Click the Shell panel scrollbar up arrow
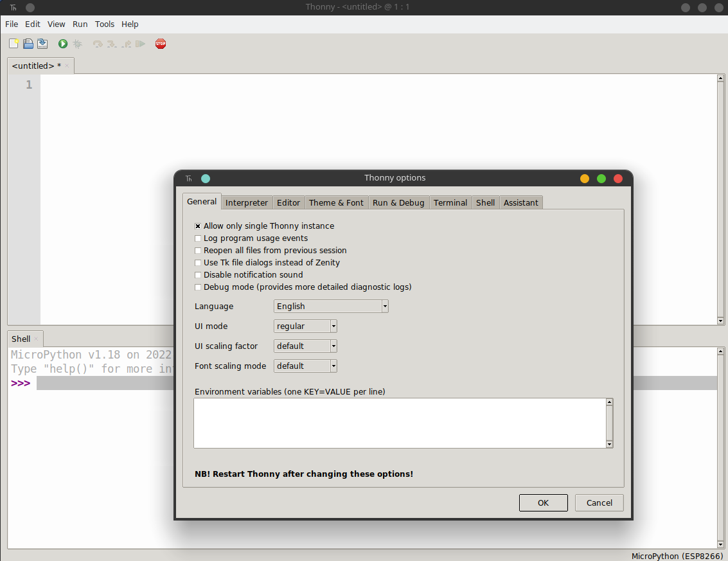Image resolution: width=728 pixels, height=561 pixels. [x=720, y=351]
